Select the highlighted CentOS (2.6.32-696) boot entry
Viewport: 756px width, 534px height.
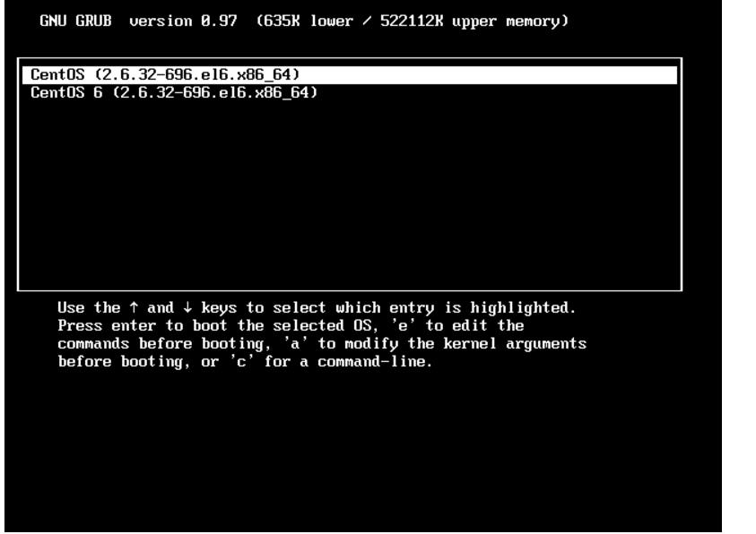click(350, 74)
